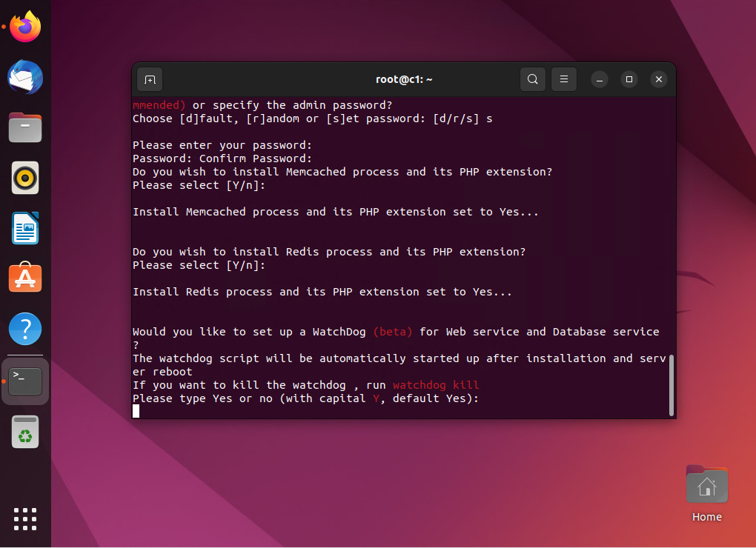Click the 'Password: Confirm Password:' line
Image resolution: width=756 pixels, height=548 pixels.
pyautogui.click(x=222, y=158)
